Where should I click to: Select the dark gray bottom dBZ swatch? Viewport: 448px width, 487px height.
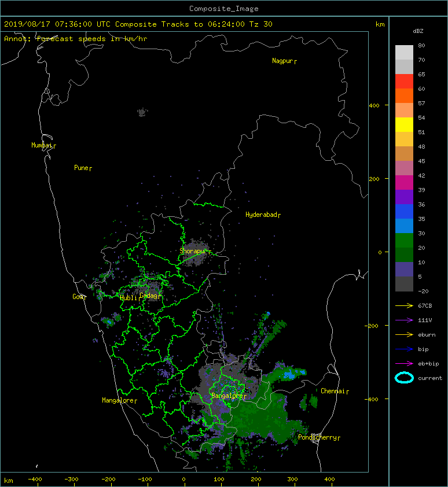[404, 284]
